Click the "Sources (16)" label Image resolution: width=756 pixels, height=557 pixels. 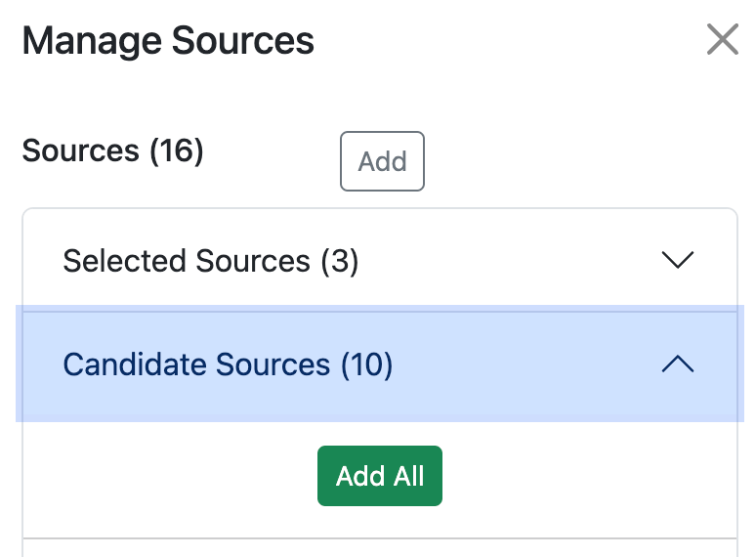pyautogui.click(x=112, y=151)
